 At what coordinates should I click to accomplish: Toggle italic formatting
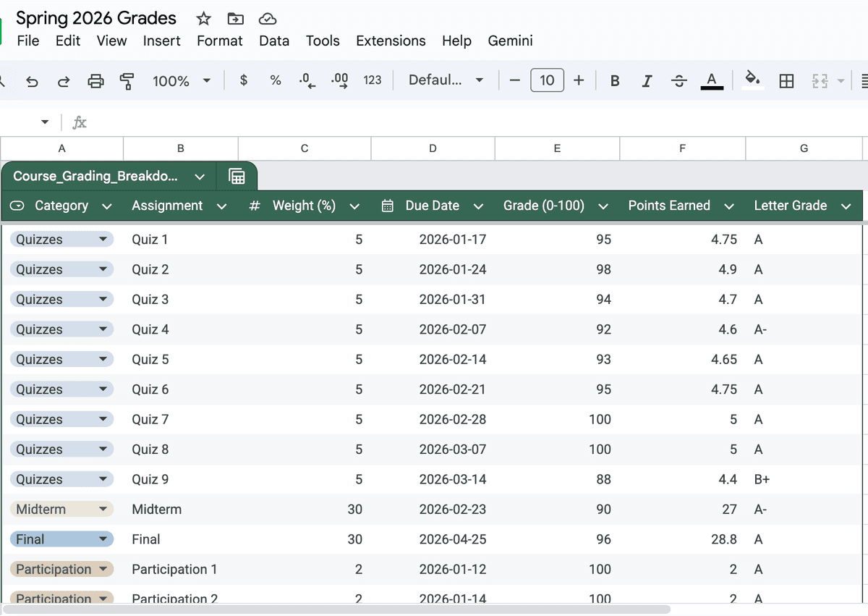coord(647,80)
